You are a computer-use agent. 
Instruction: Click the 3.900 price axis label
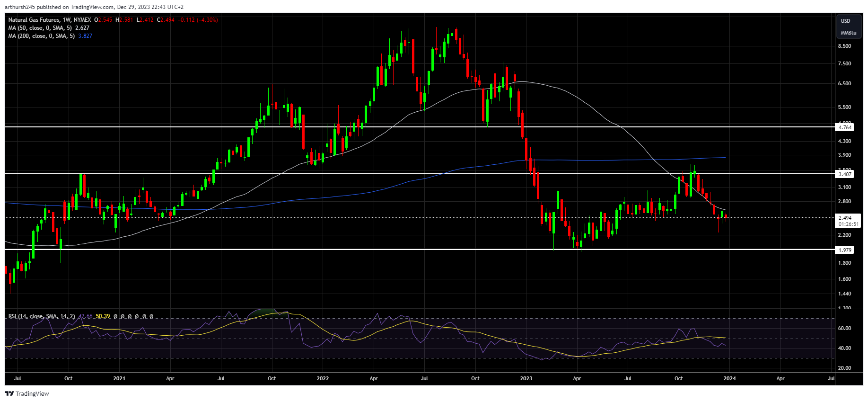point(844,155)
